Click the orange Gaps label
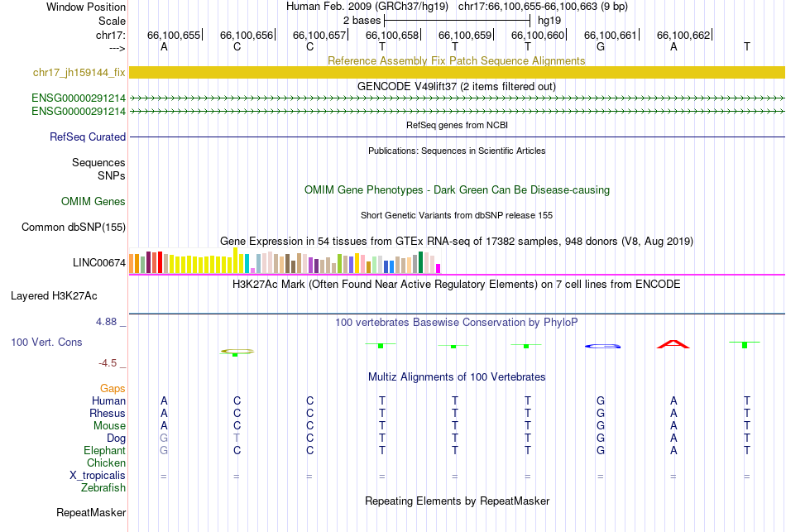Screen dimensions: 786x532 113,389
